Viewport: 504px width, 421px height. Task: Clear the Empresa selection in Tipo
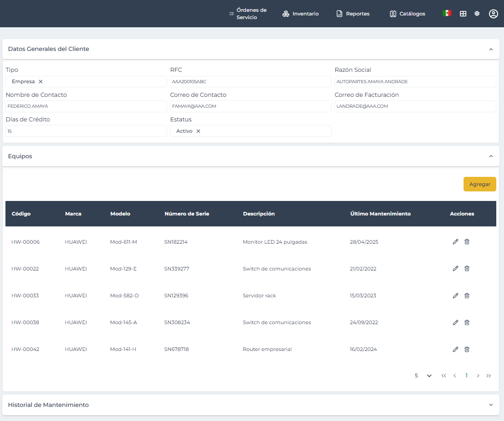pyautogui.click(x=40, y=82)
